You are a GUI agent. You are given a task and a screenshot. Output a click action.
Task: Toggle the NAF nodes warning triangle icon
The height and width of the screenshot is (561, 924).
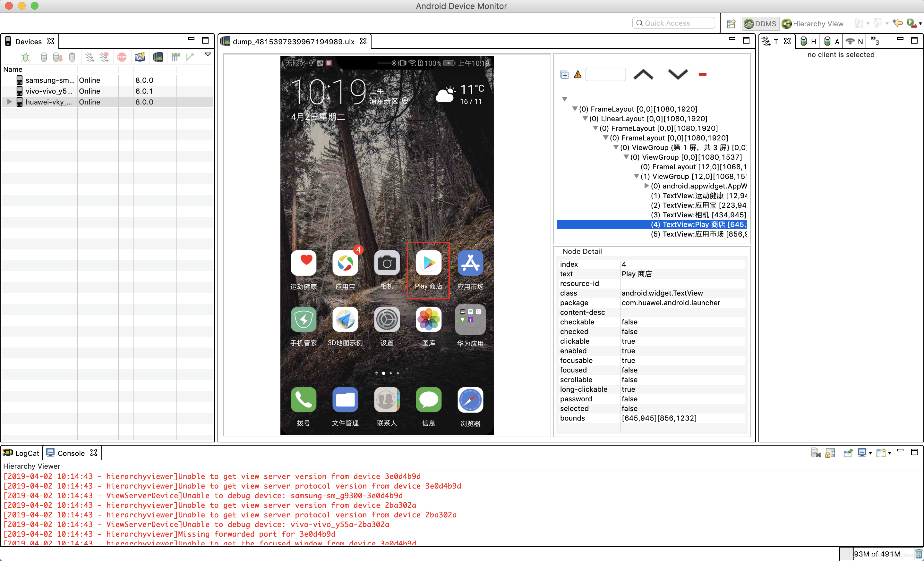point(577,74)
